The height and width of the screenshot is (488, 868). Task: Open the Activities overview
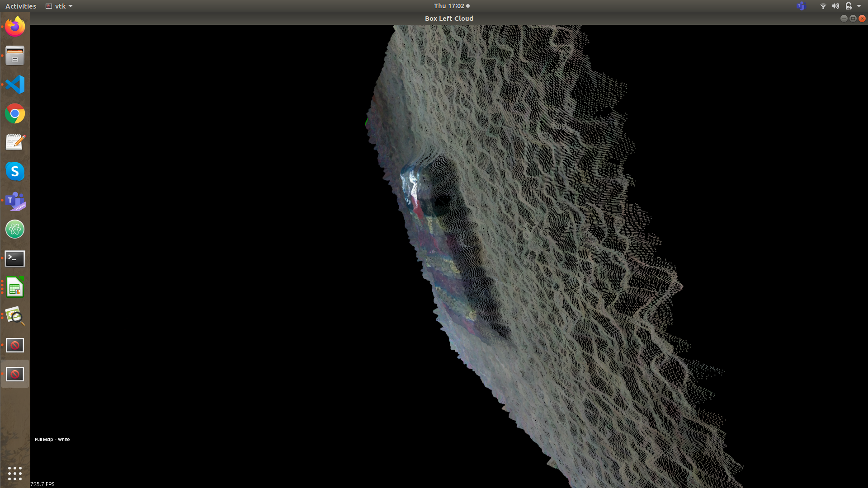pyautogui.click(x=21, y=6)
